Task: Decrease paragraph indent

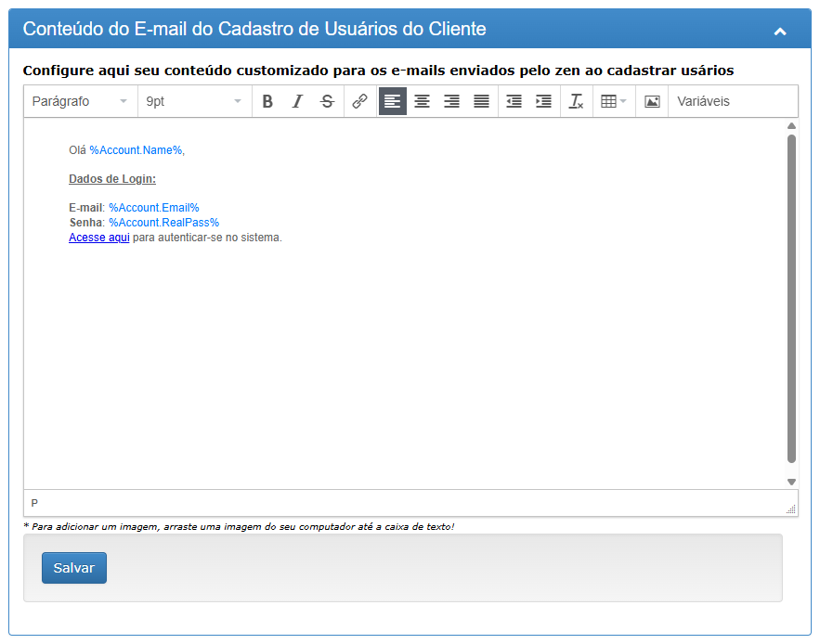Action: coord(514,101)
